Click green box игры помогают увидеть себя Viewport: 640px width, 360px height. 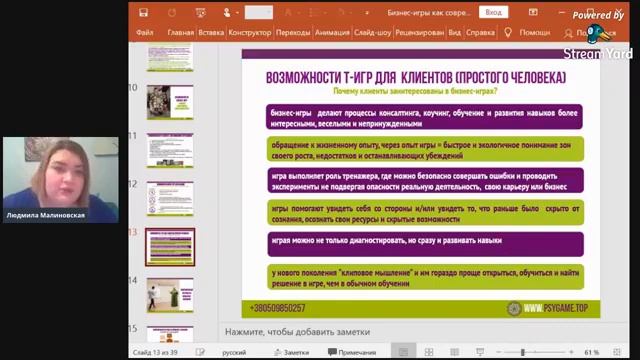point(425,212)
